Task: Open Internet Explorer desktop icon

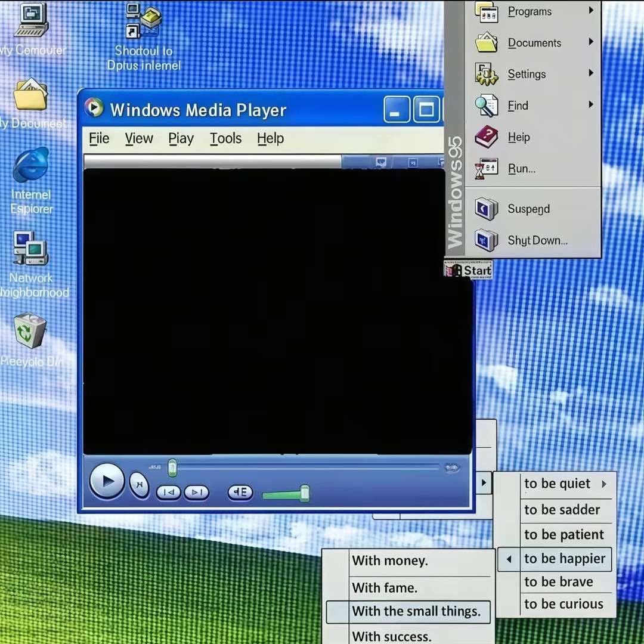Action: coord(31,165)
